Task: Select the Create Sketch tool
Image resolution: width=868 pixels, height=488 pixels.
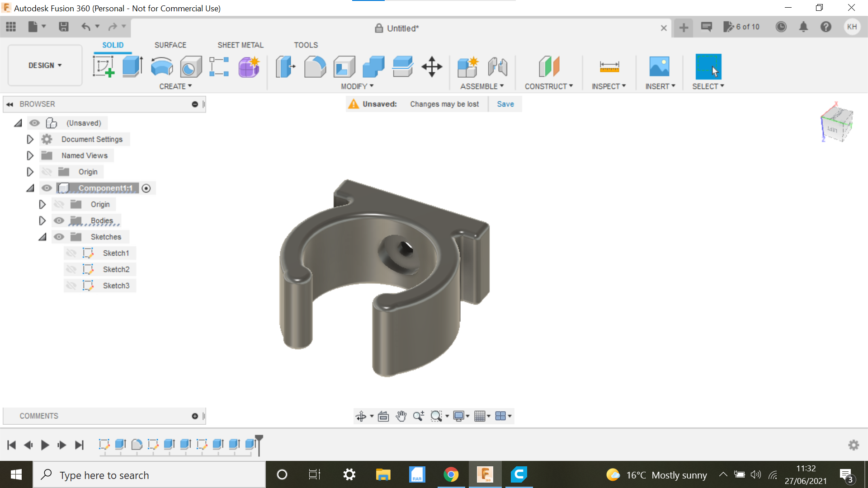Action: coord(104,67)
